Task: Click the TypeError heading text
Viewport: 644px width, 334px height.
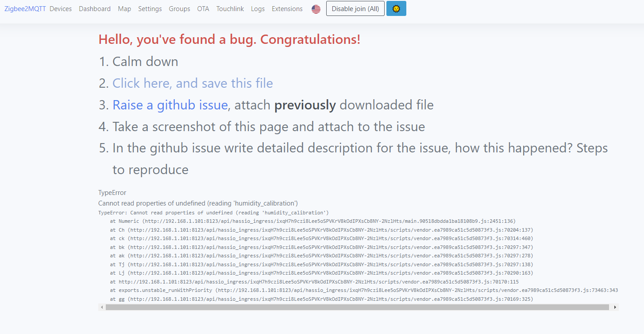Action: click(x=112, y=193)
